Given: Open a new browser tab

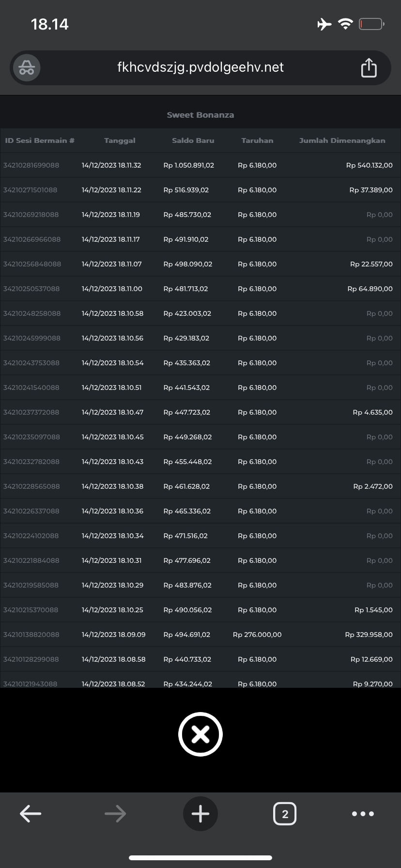Looking at the screenshot, I should (x=200, y=814).
